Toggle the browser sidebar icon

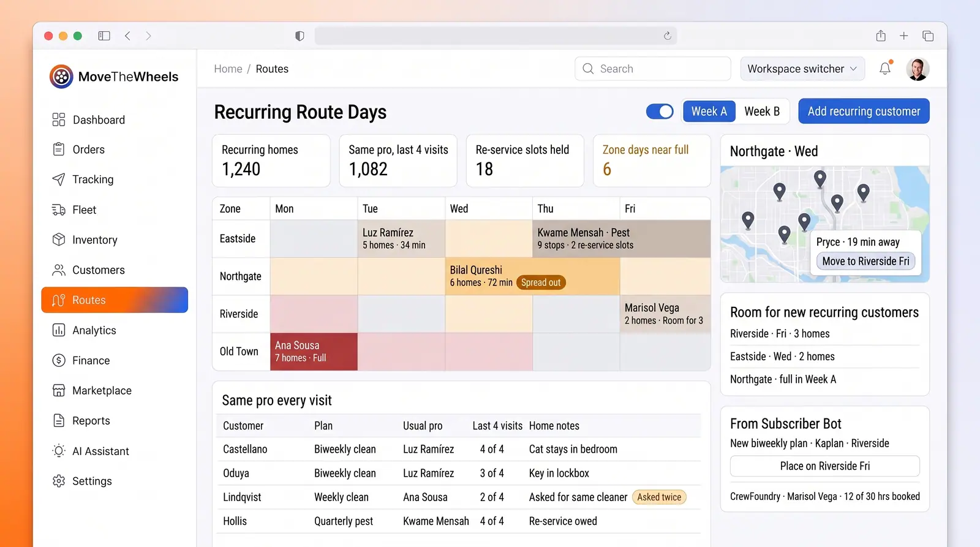(104, 36)
